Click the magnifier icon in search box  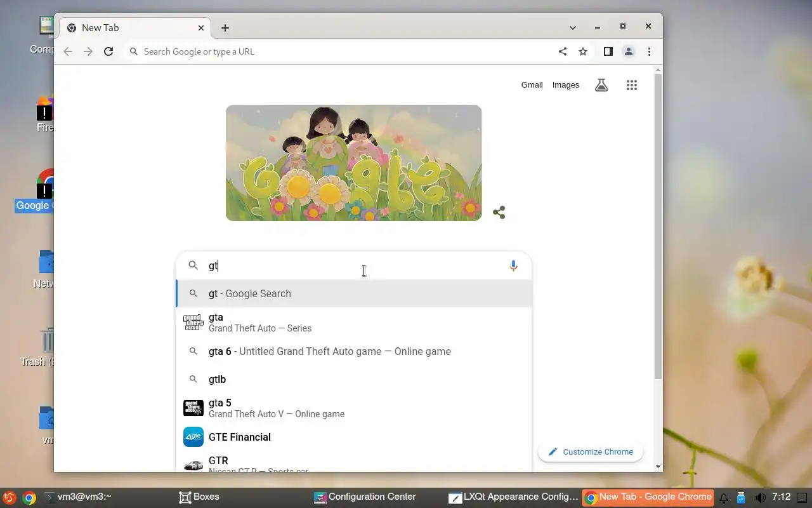click(x=193, y=266)
